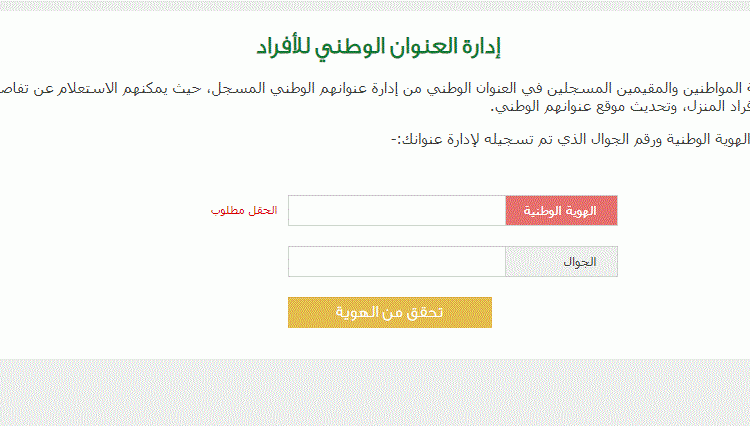Viewport: 750px width, 426px height.
Task: Click the الهوية الوطنية input field
Action: coord(397,210)
